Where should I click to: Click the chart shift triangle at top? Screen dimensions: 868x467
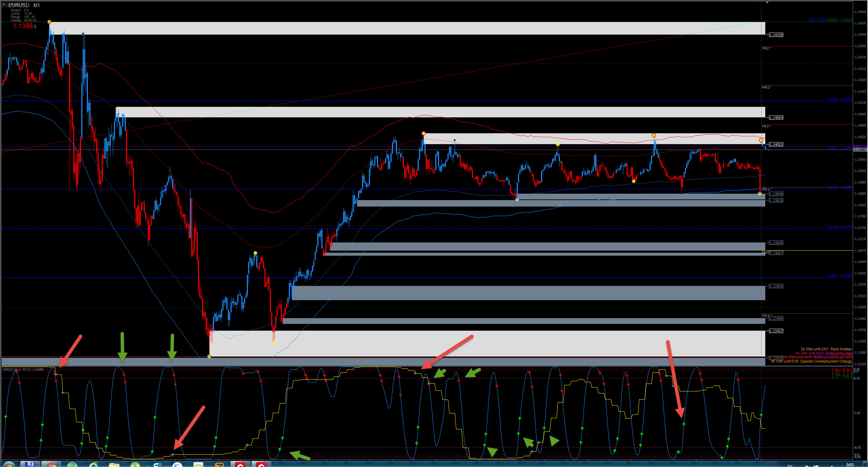pos(767,2)
